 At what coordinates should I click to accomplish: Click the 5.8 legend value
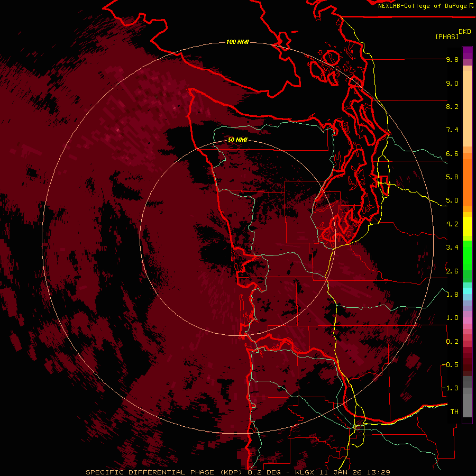click(452, 177)
